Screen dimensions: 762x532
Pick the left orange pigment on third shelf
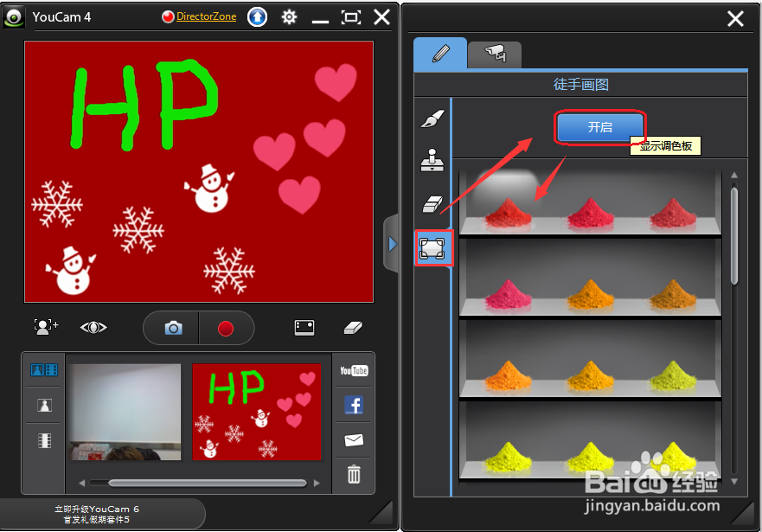(509, 376)
